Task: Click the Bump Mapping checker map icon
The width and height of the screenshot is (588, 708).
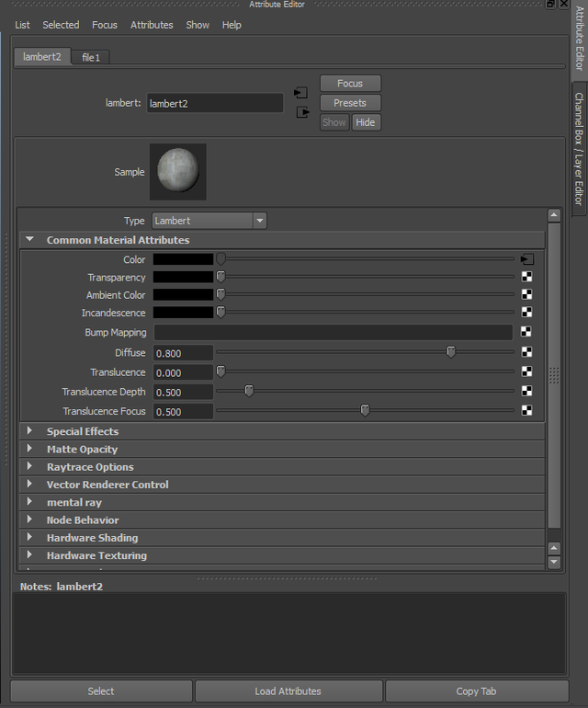Action: click(526, 332)
